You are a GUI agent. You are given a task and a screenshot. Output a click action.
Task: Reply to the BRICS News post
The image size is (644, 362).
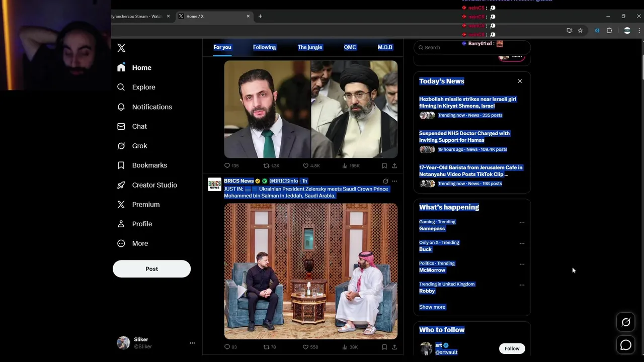[230, 347]
